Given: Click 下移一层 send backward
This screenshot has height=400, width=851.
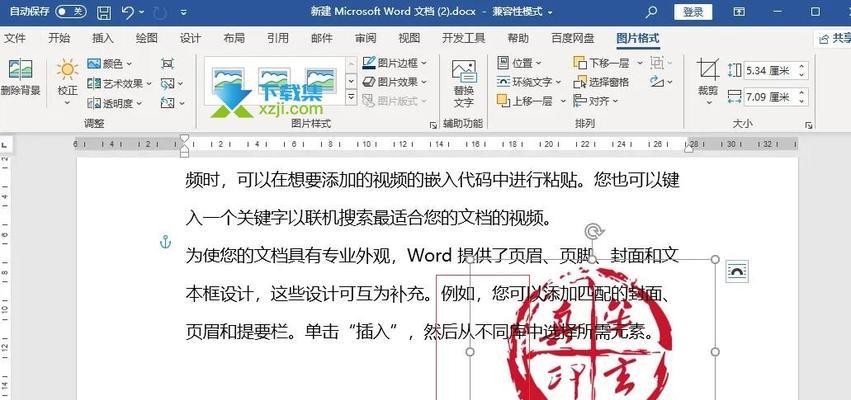Looking at the screenshot, I should point(602,64).
